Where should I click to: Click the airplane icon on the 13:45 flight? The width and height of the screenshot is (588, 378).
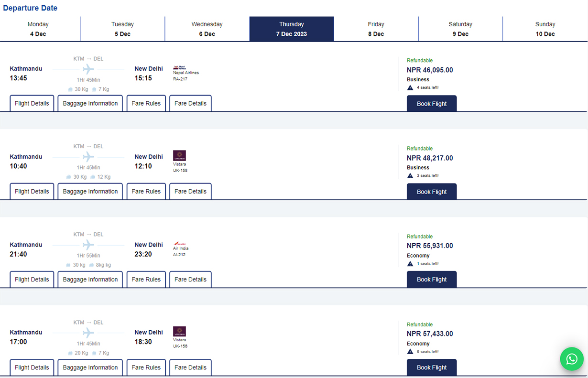pos(88,69)
